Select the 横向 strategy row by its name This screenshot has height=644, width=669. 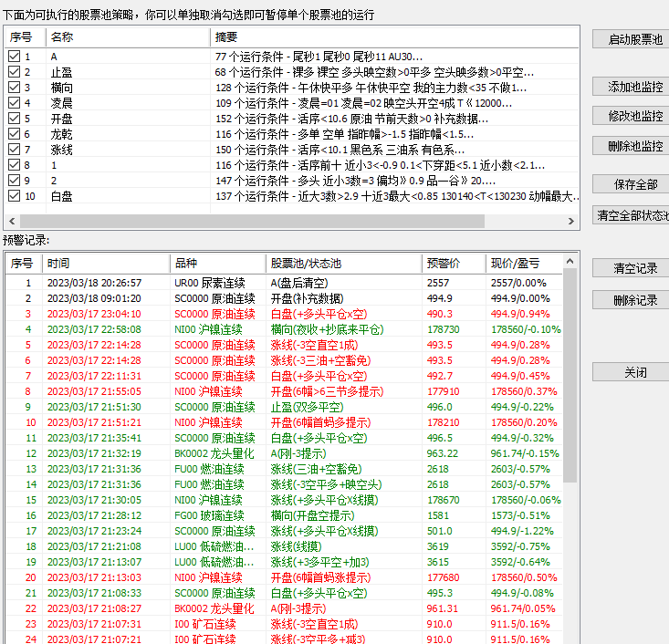coord(61,88)
